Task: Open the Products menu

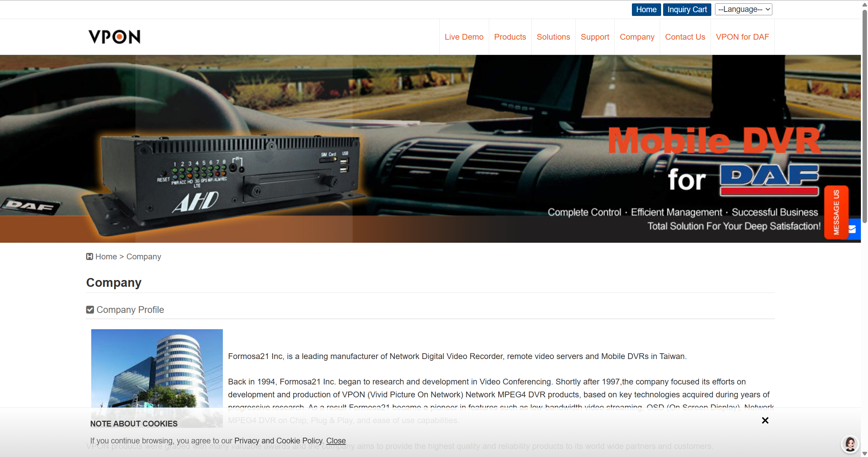Action: tap(510, 37)
